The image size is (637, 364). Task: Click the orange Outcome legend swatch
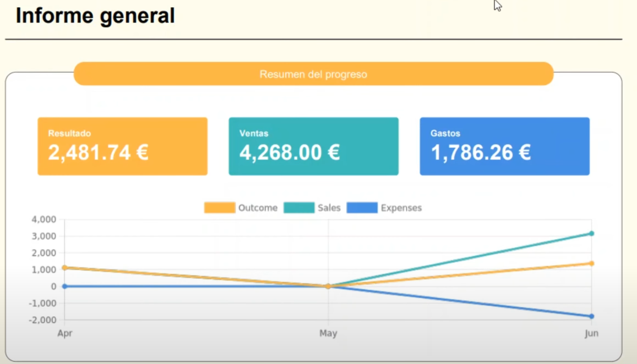[x=219, y=208]
